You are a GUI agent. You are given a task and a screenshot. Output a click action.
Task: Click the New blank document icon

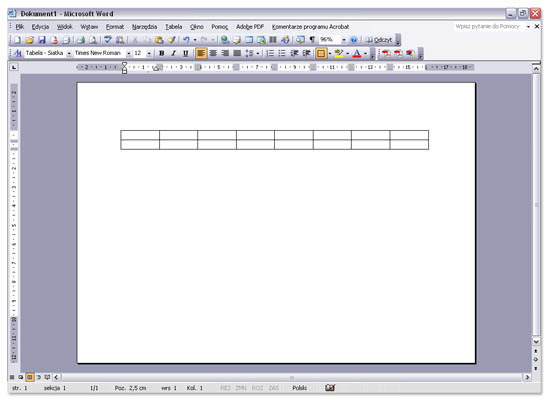coord(17,40)
